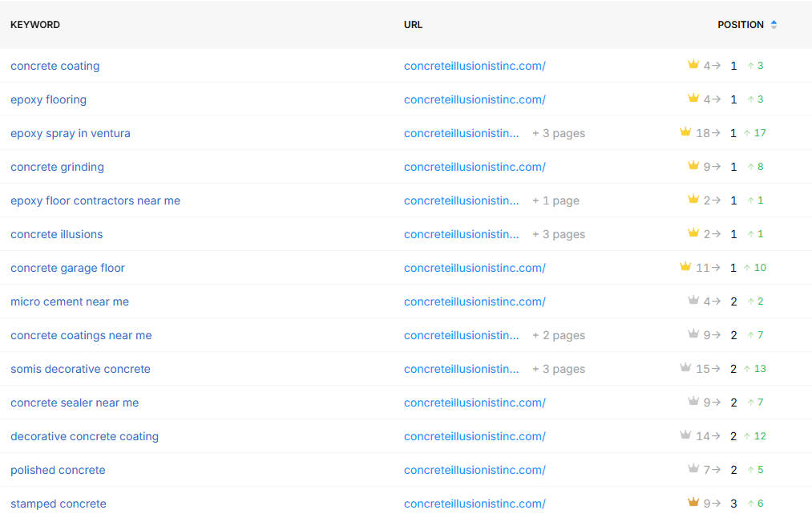
Task: Open the epoxy flooring keyword
Action: click(49, 99)
